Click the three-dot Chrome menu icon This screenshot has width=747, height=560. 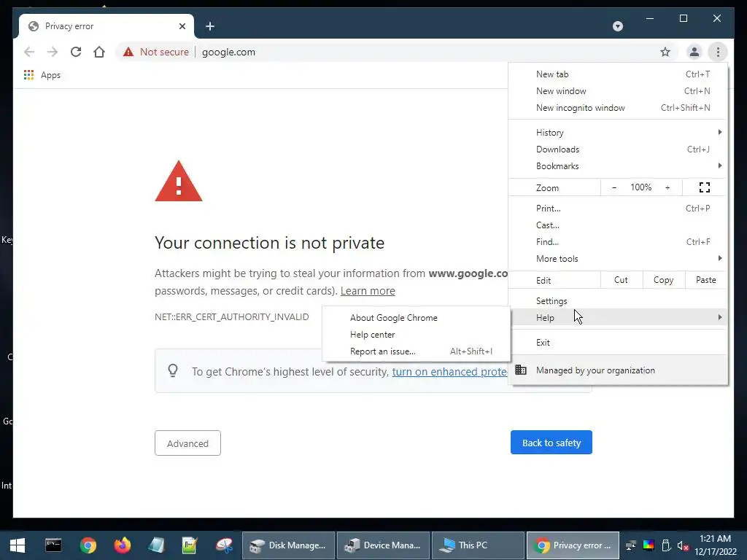coord(718,52)
